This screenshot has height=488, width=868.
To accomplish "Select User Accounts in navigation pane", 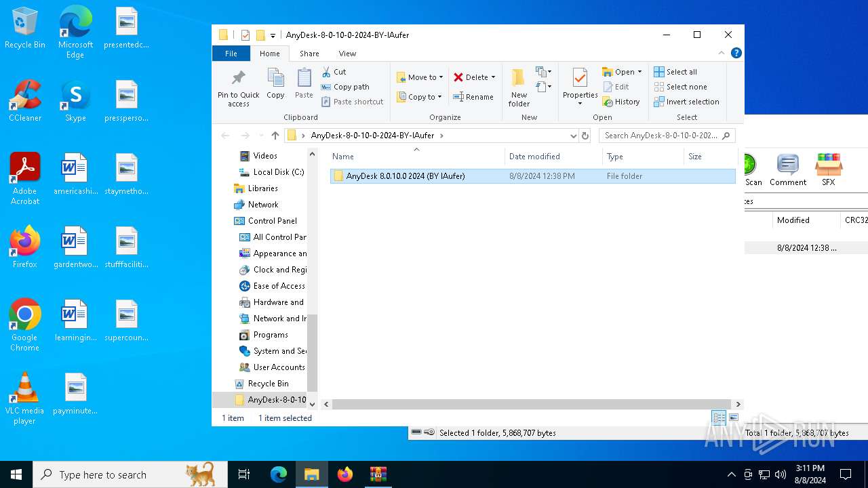I will coord(272,367).
